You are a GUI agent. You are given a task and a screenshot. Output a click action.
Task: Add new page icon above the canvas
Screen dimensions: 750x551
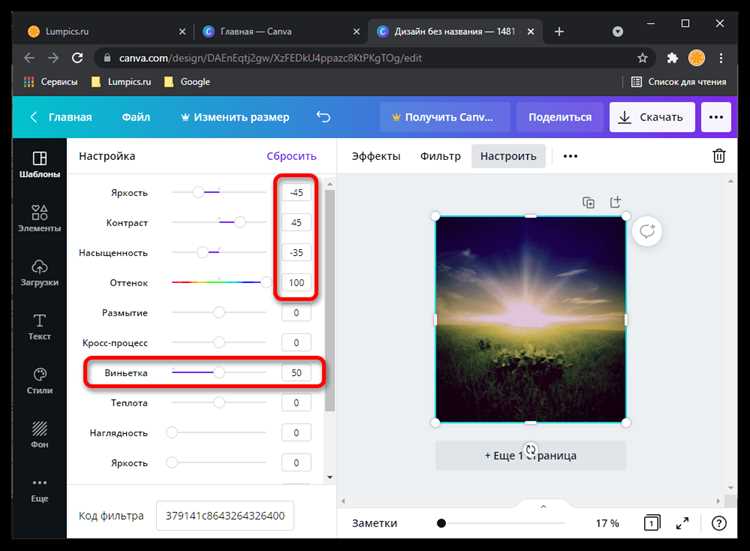616,201
